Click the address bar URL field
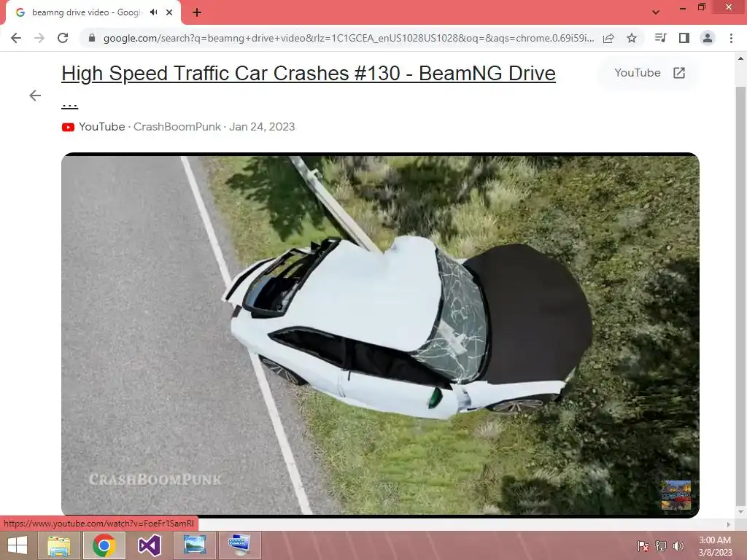747x560 pixels. click(348, 38)
